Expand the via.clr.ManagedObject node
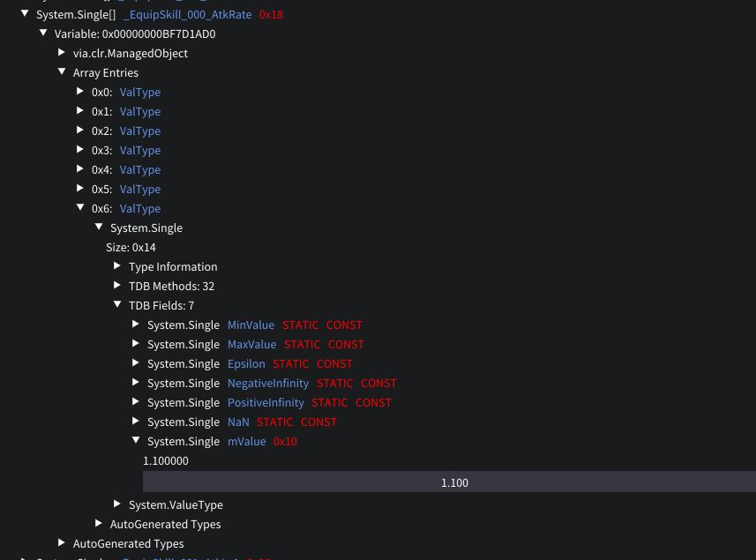 [62, 53]
